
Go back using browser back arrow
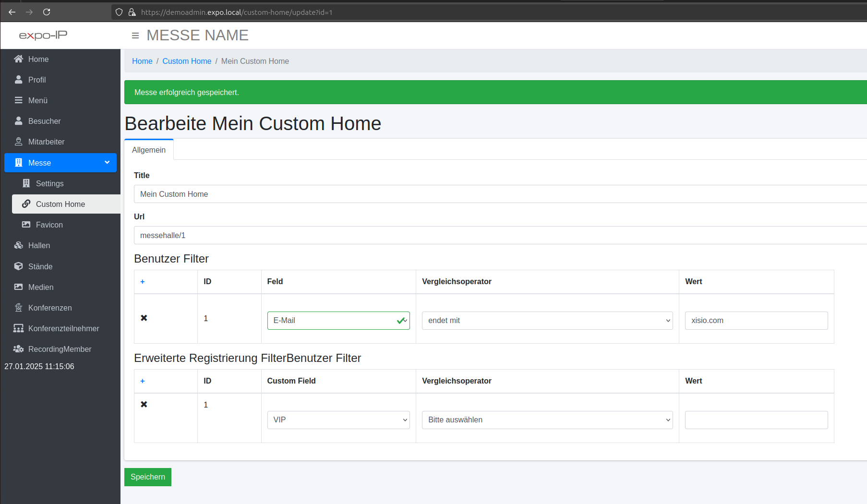12,12
